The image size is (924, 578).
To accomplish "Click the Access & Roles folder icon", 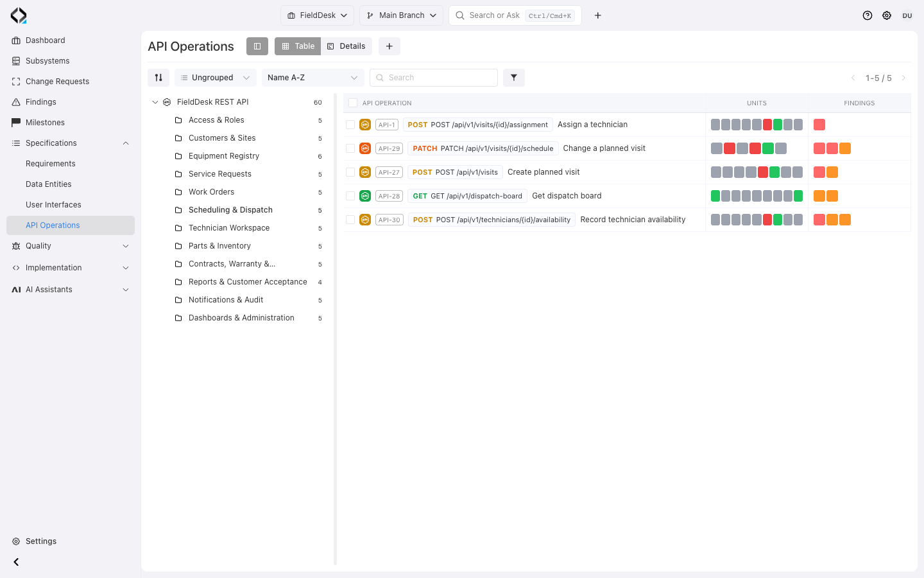I will tap(178, 120).
